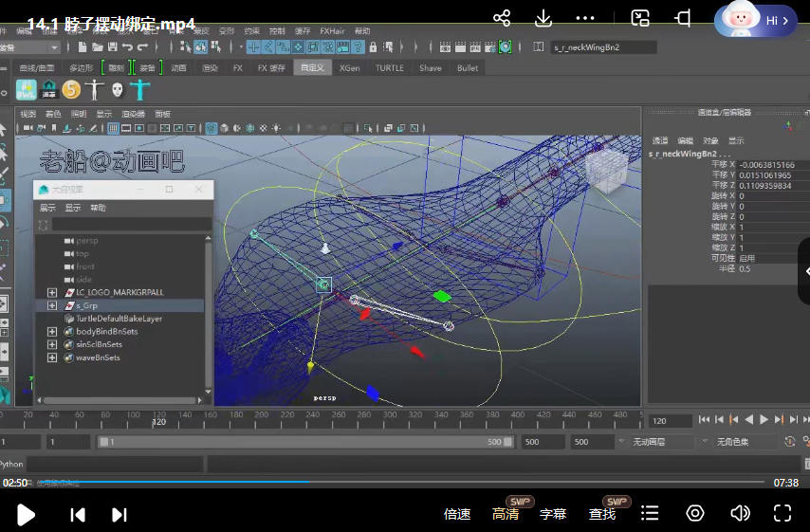Open the 倍速 playback speed option
The width and height of the screenshot is (810, 532).
click(x=457, y=514)
